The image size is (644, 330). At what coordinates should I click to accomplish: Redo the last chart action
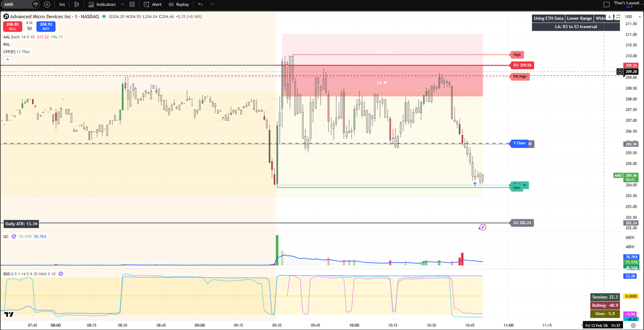point(213,4)
